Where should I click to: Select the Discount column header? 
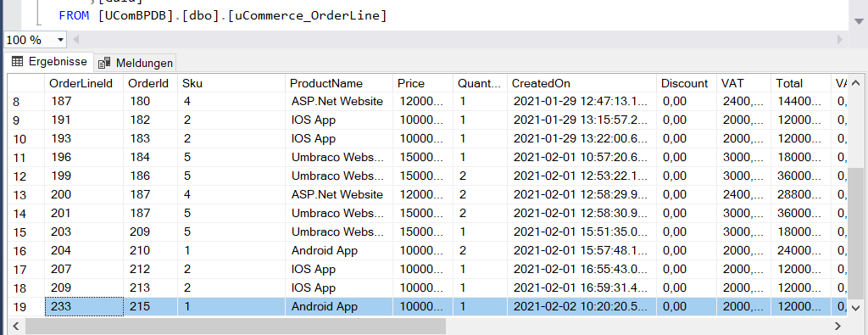pos(687,83)
